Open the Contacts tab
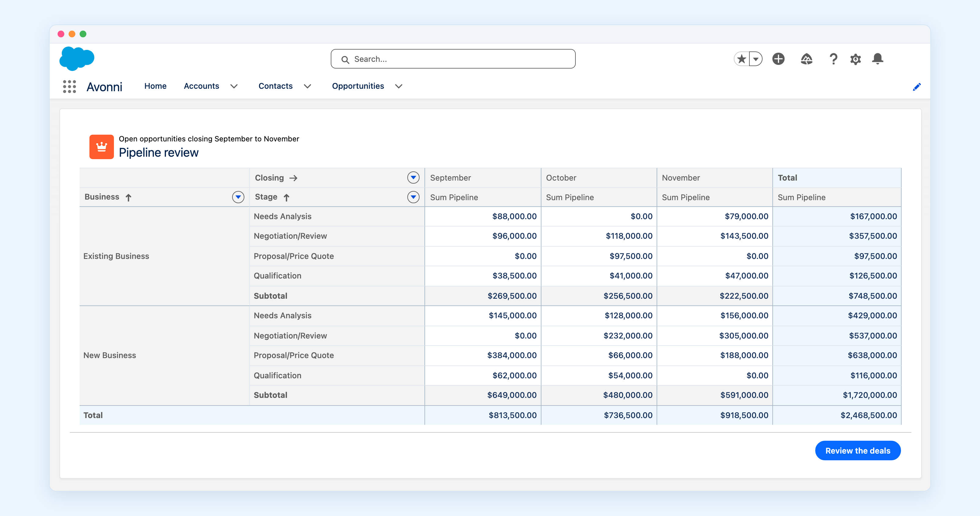 (x=275, y=86)
